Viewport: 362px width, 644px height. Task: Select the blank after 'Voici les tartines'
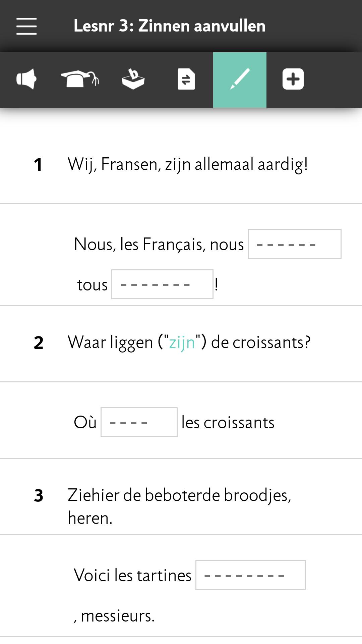coord(251,575)
